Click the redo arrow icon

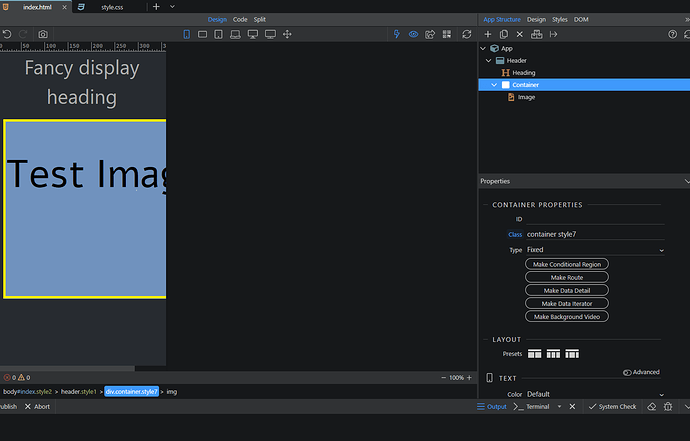(23, 34)
